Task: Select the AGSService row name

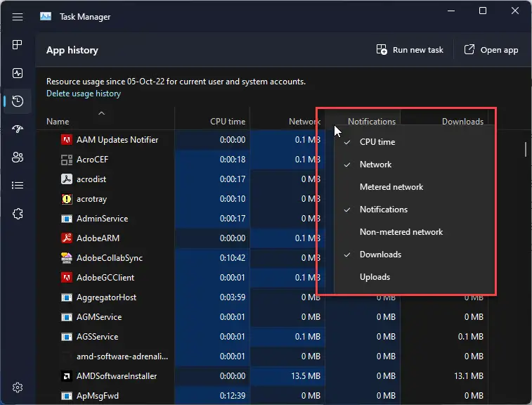Action: (x=98, y=337)
